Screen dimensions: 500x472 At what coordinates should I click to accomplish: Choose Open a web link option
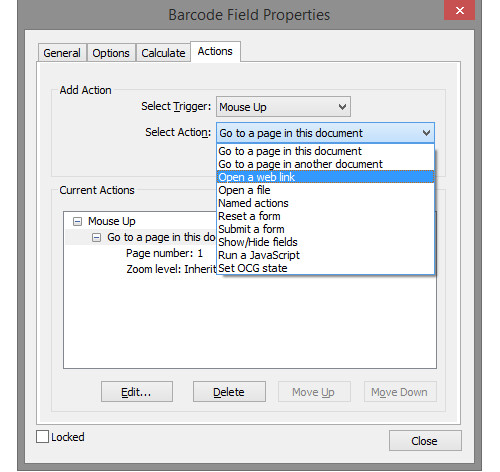pos(326,177)
